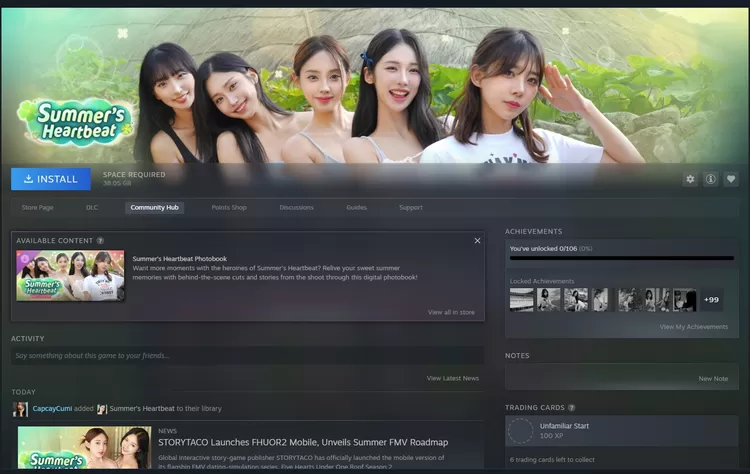Open the Store Page tab
Screen dimensions: 750x474
click(x=37, y=208)
